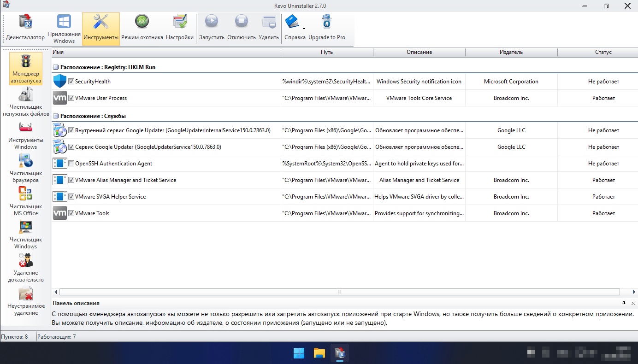
Task: Click the Работающих: 7 status bar entry
Action: [x=57, y=337]
